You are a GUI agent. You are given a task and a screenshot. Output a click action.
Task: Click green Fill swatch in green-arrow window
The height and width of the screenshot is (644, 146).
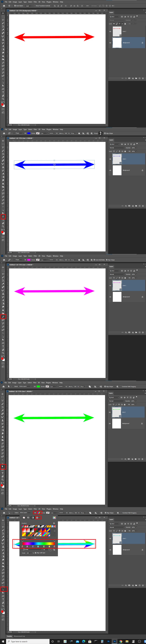point(38,386)
